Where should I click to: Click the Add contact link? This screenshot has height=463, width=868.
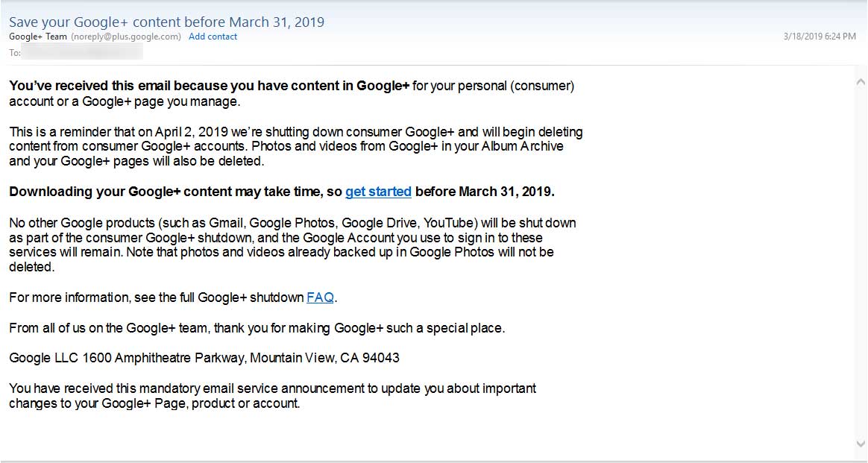point(213,37)
